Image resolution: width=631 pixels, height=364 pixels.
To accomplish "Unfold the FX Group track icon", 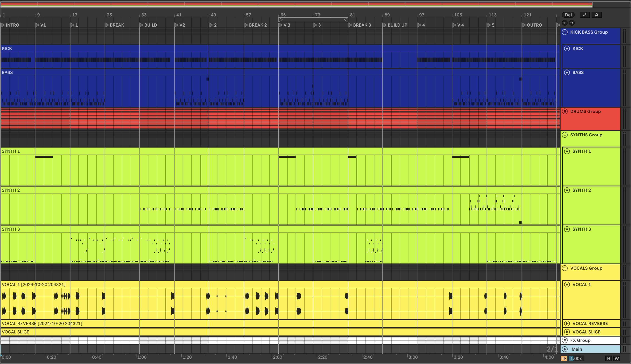I will [565, 340].
